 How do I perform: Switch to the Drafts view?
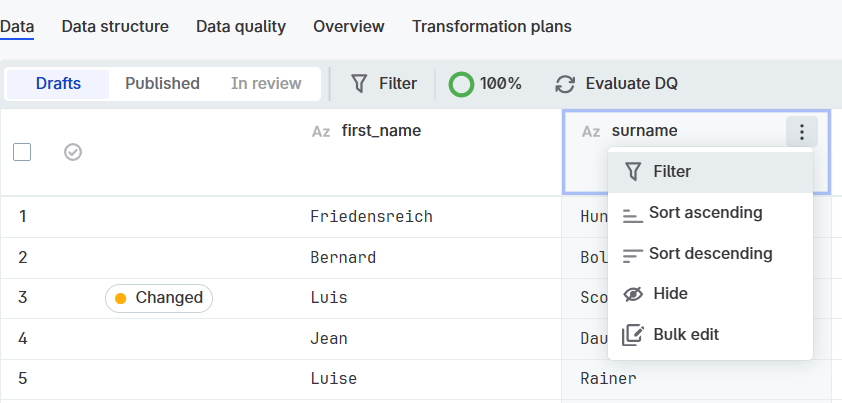point(58,84)
